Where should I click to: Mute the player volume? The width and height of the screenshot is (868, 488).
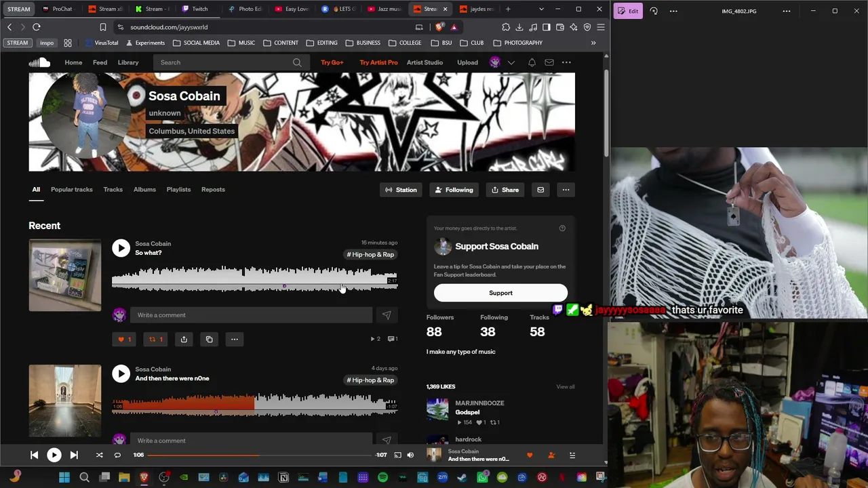pyautogui.click(x=410, y=455)
